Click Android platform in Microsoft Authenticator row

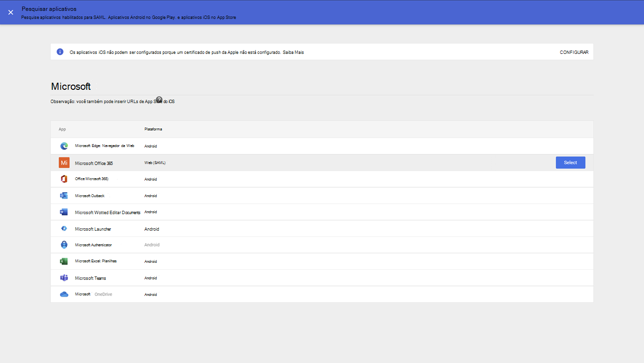coord(152,245)
